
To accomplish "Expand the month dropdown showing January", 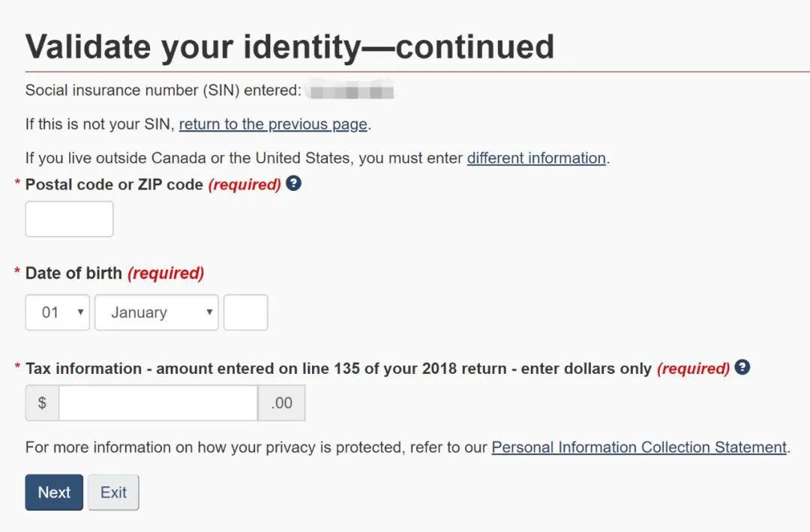I will click(156, 312).
